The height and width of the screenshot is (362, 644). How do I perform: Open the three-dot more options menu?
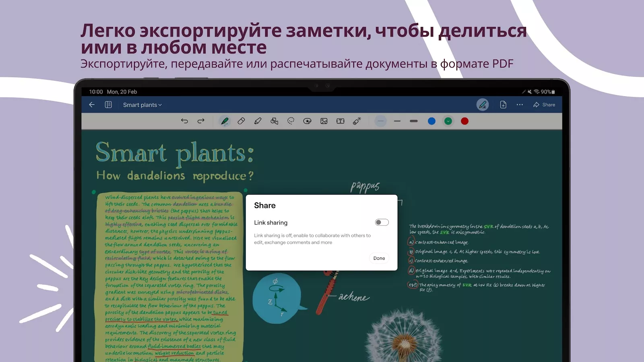(520, 105)
